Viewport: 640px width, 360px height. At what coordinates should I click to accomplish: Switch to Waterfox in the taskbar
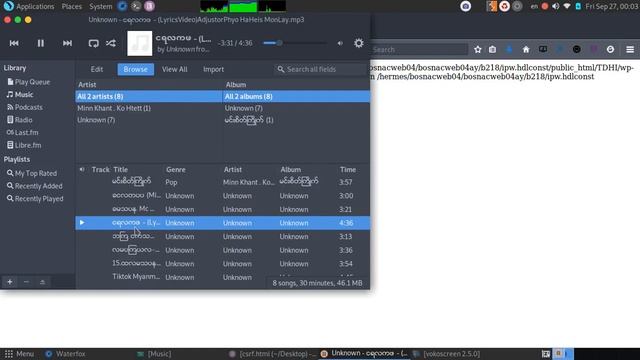[x=65, y=354]
